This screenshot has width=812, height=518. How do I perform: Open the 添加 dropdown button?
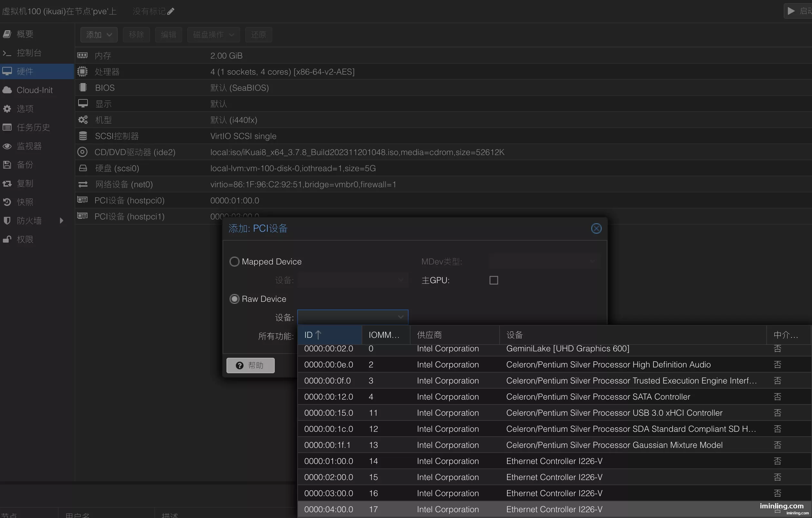coord(99,35)
